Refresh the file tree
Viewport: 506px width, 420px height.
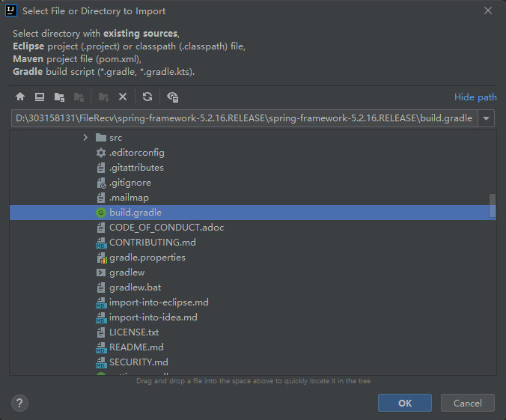[x=147, y=97]
